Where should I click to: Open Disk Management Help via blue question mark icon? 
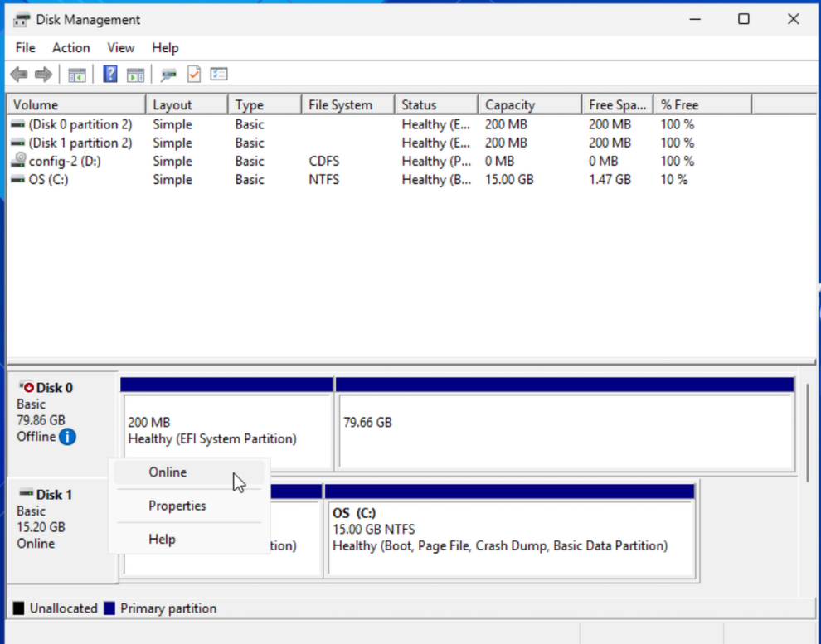coord(109,74)
